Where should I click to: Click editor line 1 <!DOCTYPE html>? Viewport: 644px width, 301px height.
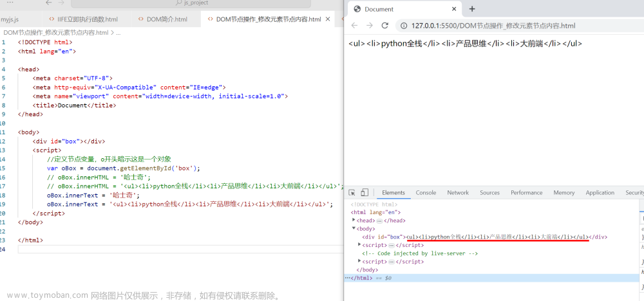45,42
